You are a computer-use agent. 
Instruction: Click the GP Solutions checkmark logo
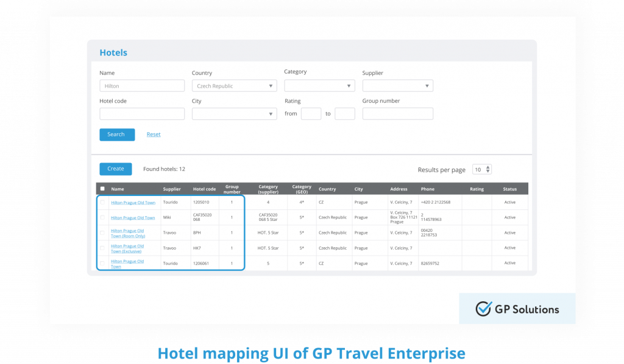pyautogui.click(x=483, y=309)
